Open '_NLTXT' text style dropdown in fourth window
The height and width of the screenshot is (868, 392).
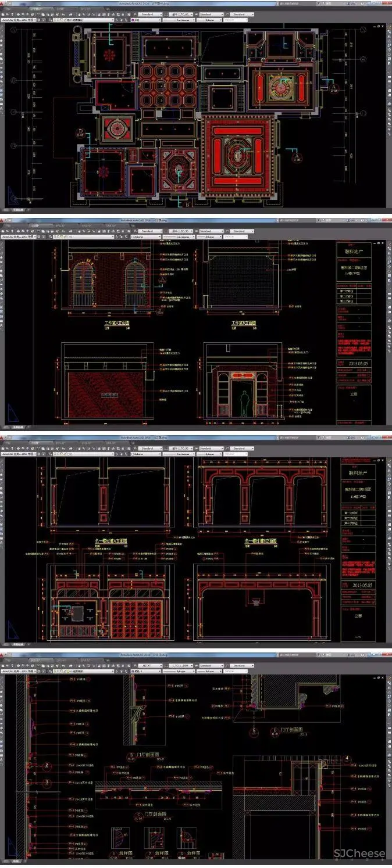coord(151,666)
